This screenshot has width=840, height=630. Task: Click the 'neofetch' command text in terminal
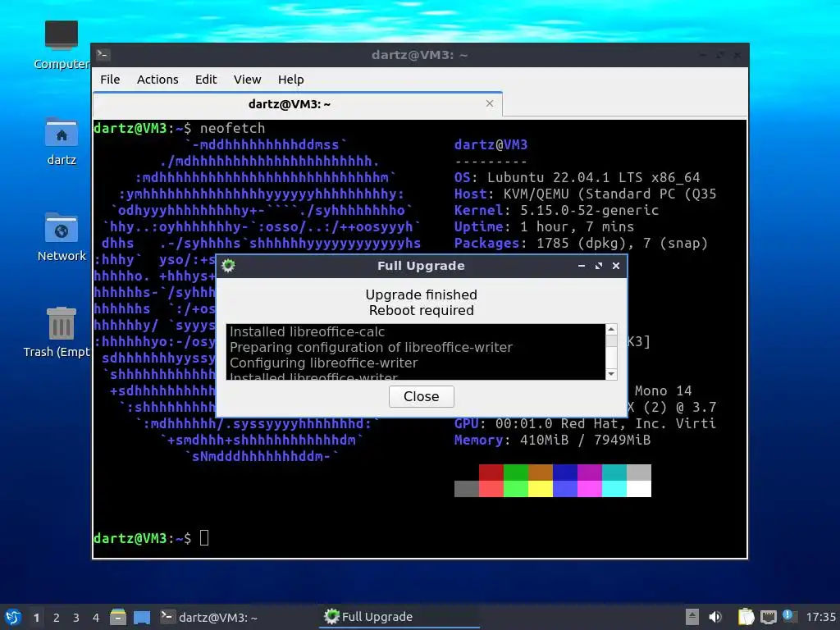(x=232, y=128)
